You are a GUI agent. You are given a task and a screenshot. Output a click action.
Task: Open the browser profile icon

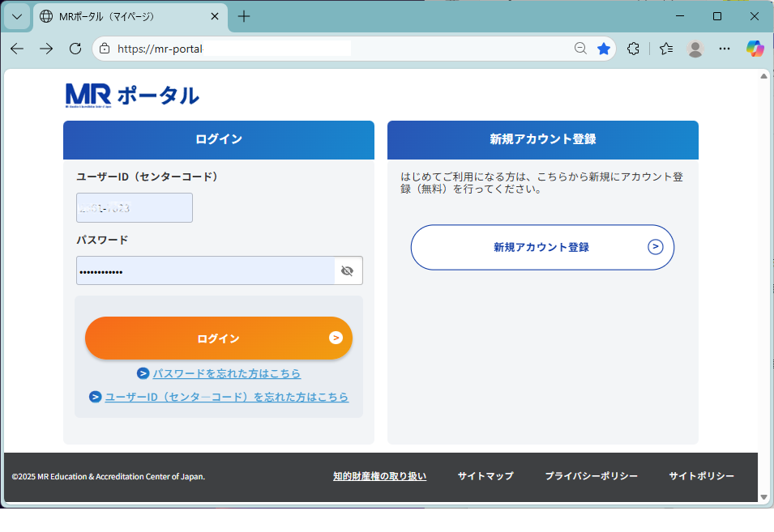pyautogui.click(x=695, y=49)
